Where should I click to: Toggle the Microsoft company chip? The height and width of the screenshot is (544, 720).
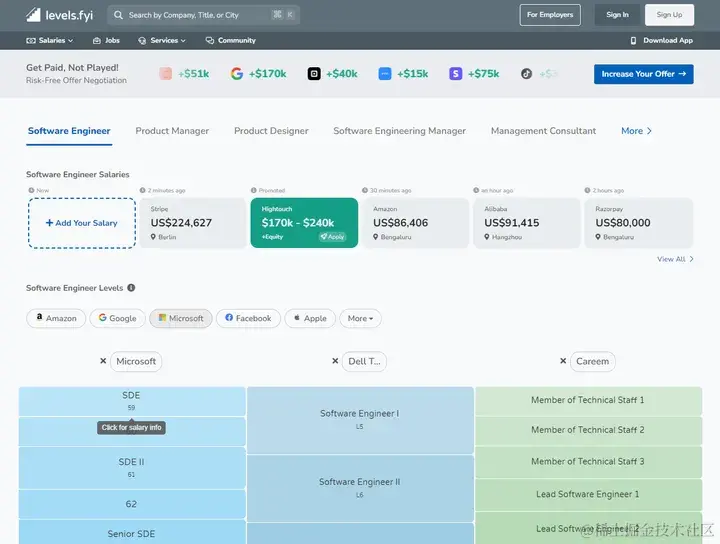coord(181,319)
